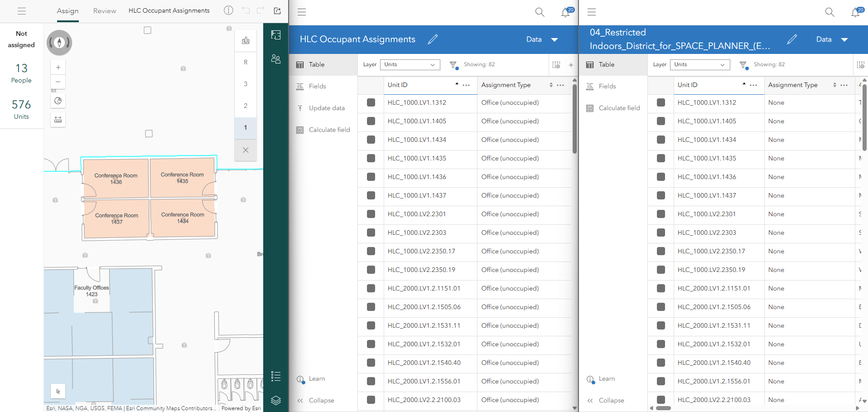This screenshot has width=868, height=412.
Task: Switch to the Assign tab
Action: coord(68,11)
